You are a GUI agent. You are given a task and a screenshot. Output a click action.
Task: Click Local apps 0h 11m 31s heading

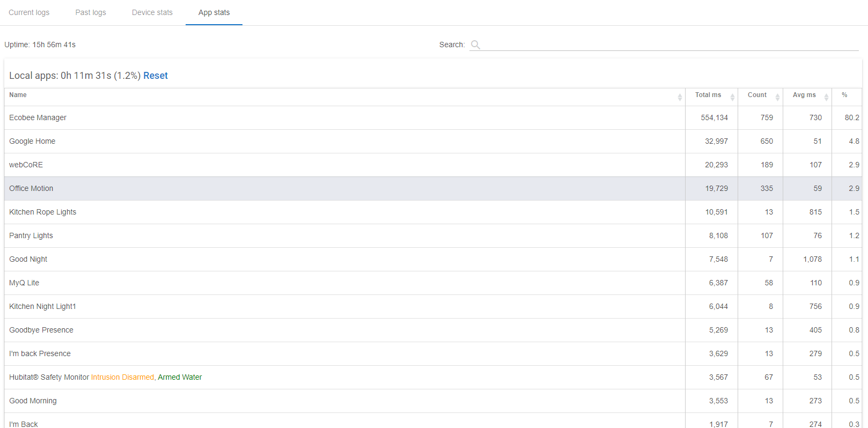tap(75, 76)
